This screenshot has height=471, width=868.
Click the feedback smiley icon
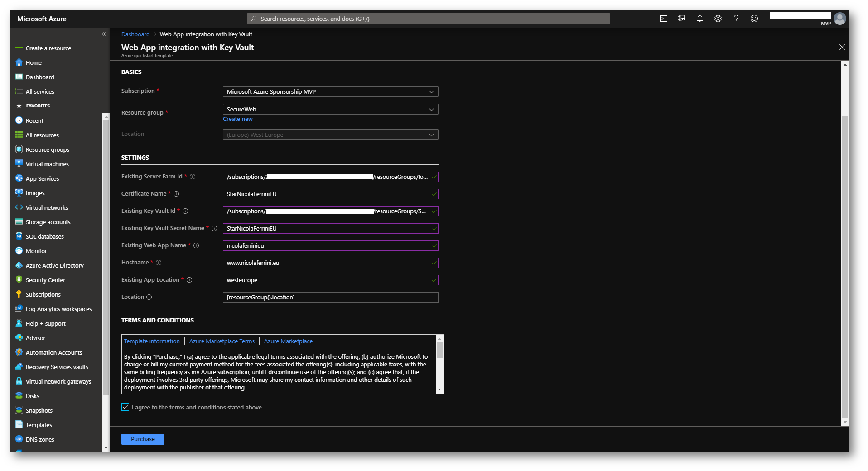pos(754,19)
